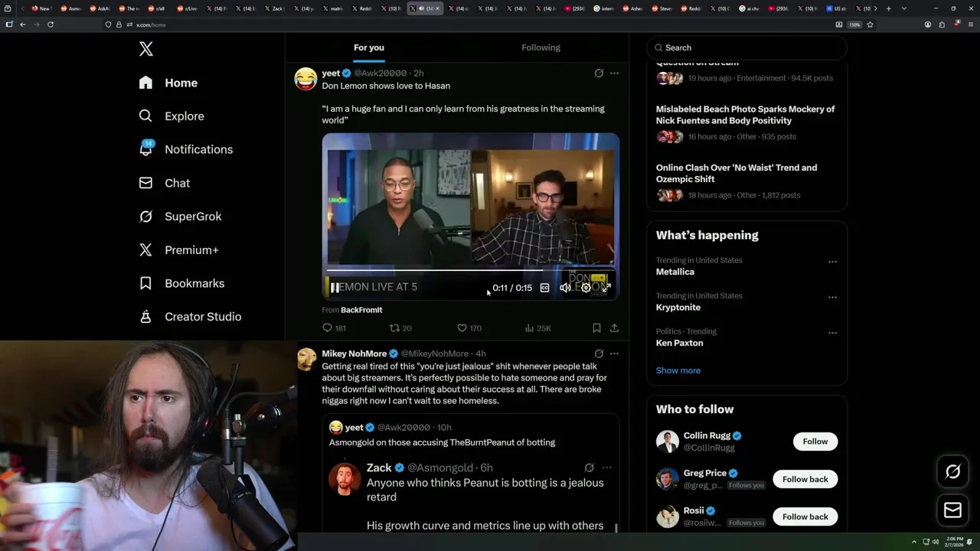The height and width of the screenshot is (551, 980).
Task: Open Collin Rugg's profile name
Action: coord(707,435)
